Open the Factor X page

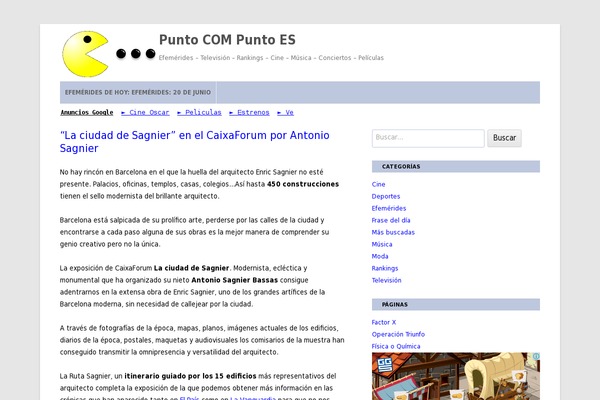click(x=384, y=322)
